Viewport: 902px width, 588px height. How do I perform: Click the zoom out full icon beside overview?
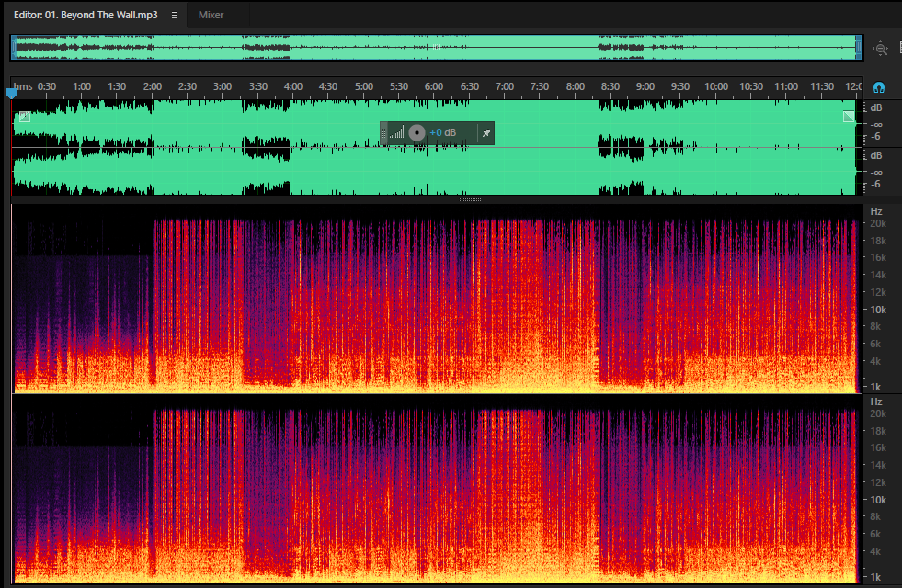(x=880, y=49)
